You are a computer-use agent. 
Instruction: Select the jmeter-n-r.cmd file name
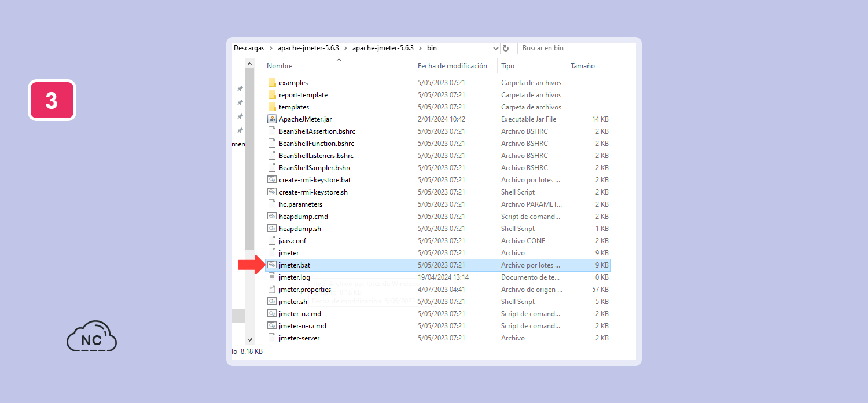click(x=303, y=325)
